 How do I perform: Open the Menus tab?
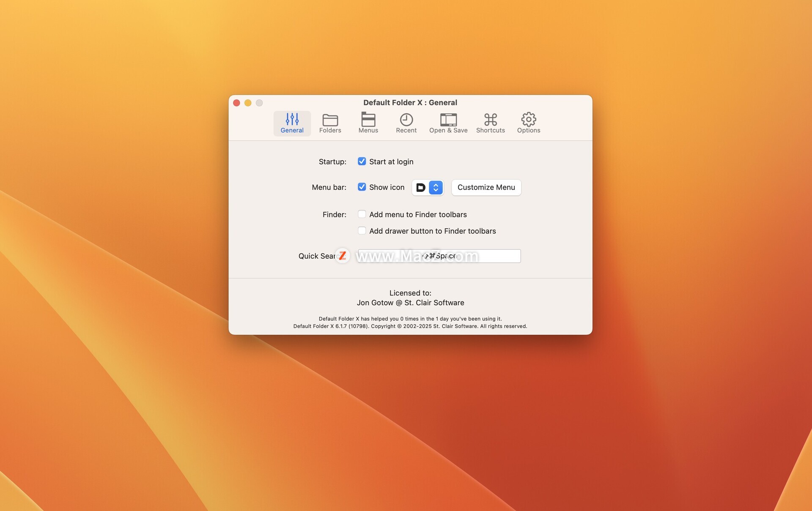coord(368,123)
